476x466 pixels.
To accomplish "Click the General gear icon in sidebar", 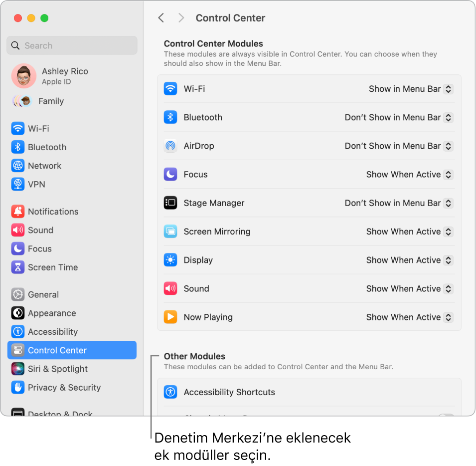I will (18, 294).
